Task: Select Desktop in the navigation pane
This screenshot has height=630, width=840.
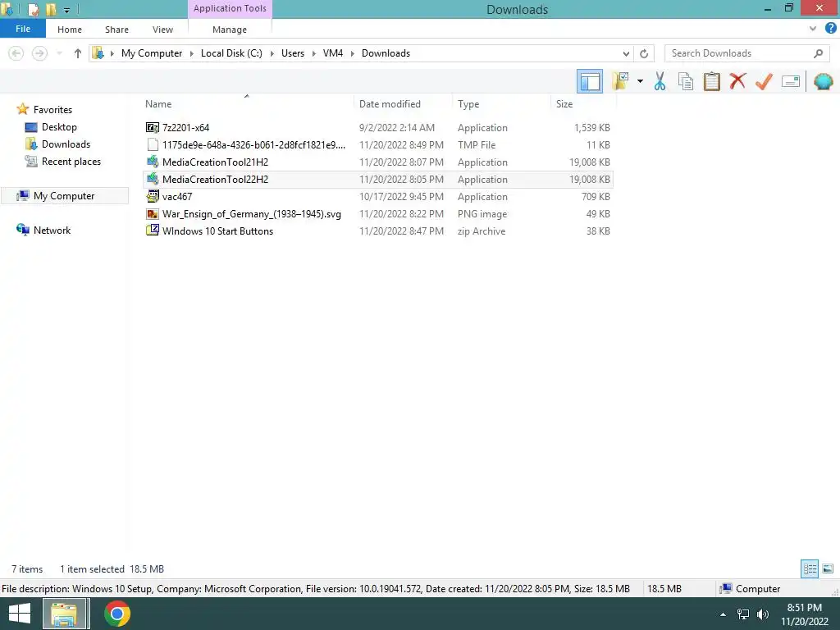Action: click(x=59, y=127)
